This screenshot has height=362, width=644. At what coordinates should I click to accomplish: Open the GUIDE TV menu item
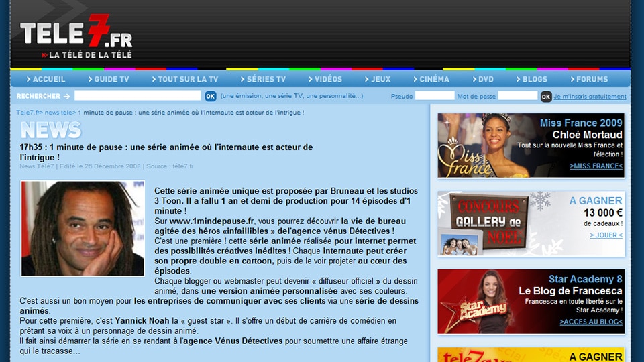[x=109, y=79]
